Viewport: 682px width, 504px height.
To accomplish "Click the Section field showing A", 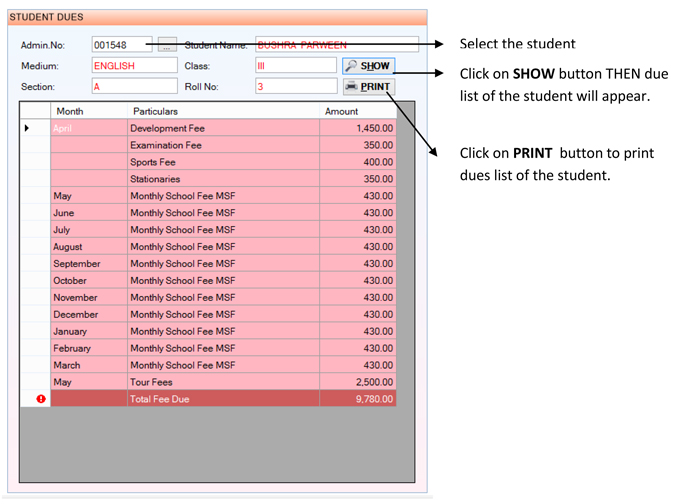I will point(134,86).
